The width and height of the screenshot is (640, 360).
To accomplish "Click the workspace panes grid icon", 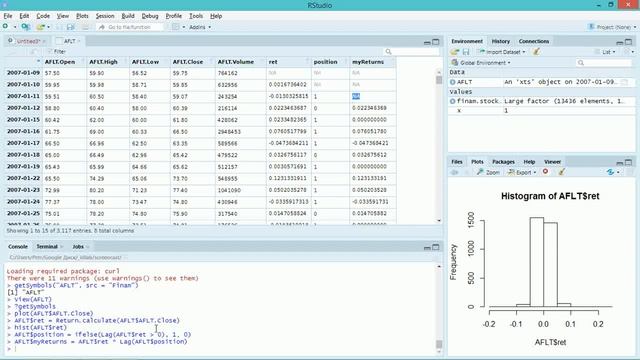I will 176,27.
